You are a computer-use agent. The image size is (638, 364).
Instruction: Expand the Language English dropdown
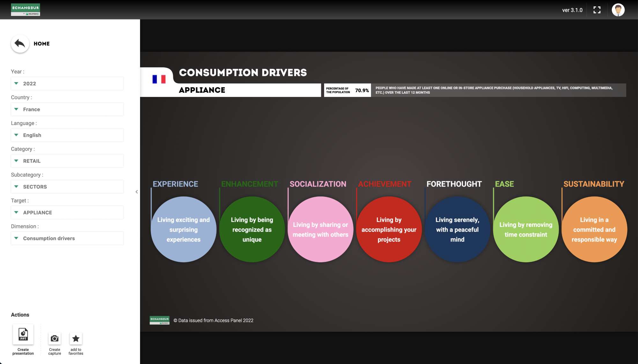tap(67, 135)
